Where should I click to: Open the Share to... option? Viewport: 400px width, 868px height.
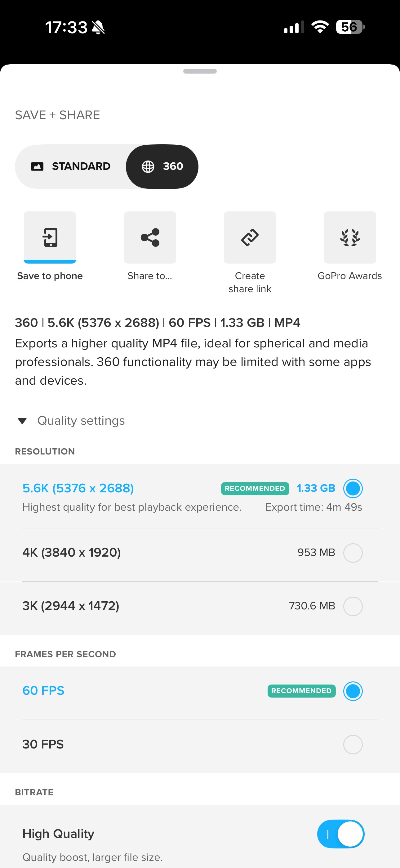pos(150,237)
